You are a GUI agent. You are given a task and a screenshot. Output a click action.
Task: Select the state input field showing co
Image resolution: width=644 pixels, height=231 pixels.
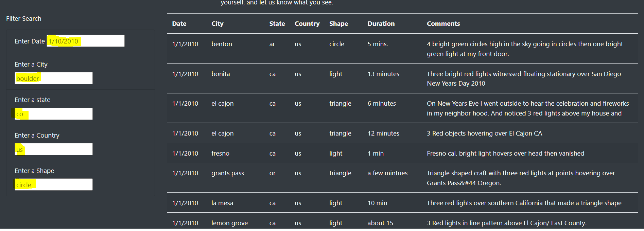pyautogui.click(x=54, y=114)
